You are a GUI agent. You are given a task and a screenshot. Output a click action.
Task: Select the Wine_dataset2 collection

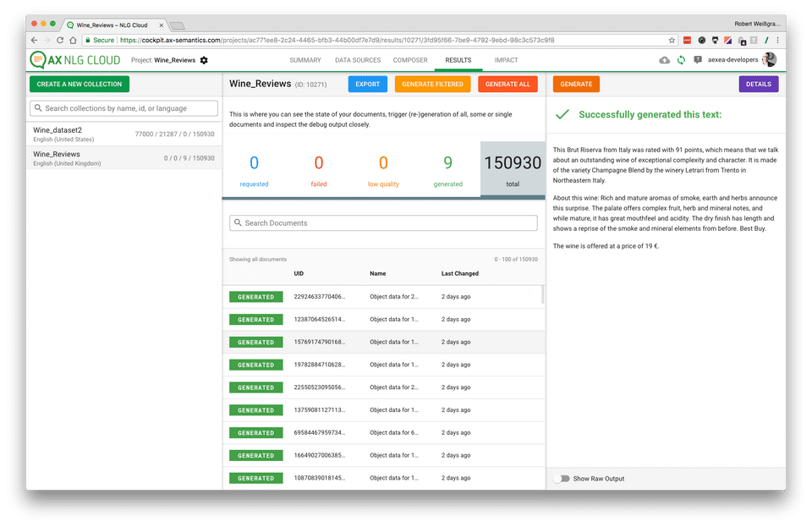(123, 134)
